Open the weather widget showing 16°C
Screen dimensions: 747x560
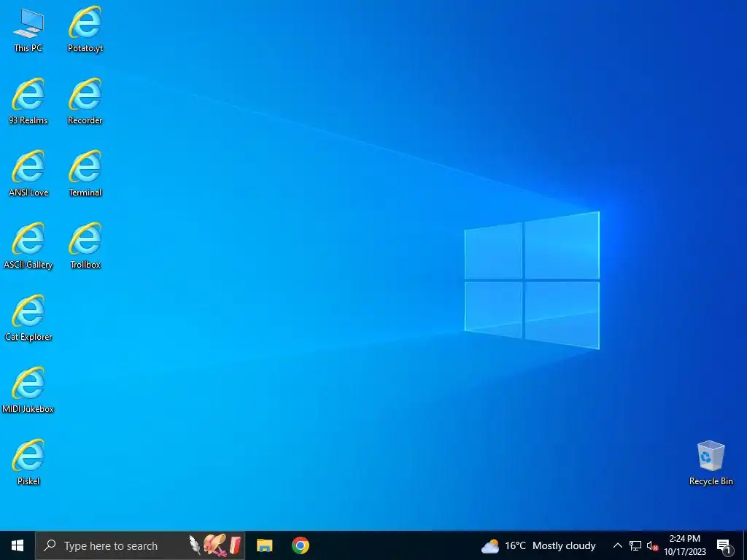(x=538, y=545)
